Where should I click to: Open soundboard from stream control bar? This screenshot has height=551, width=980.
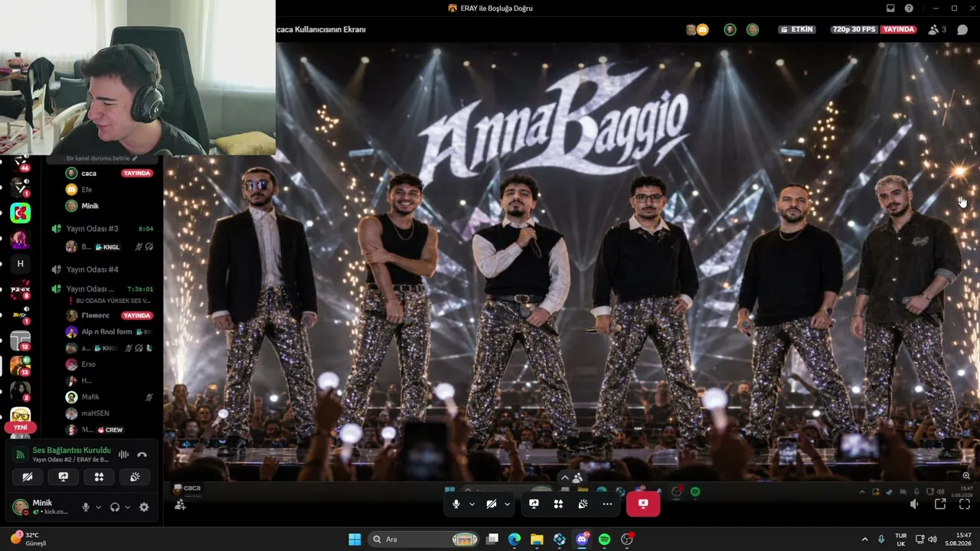[583, 504]
